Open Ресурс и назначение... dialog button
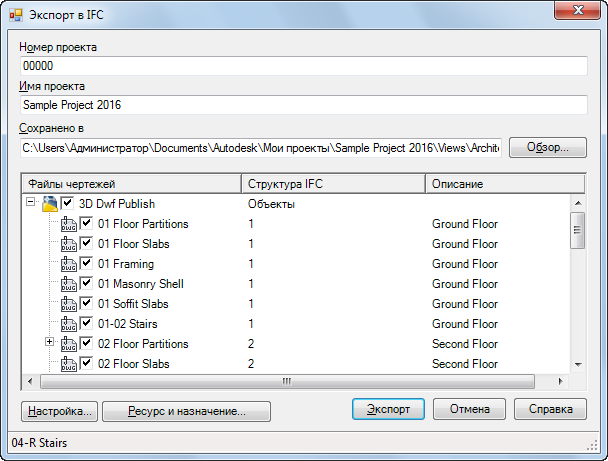The height and width of the screenshot is (461, 608). (x=187, y=411)
